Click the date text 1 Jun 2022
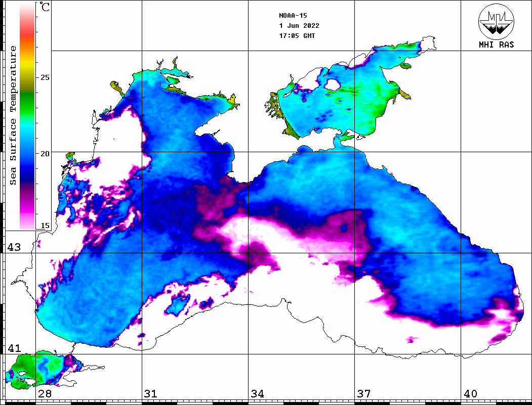The image size is (532, 405). click(299, 26)
